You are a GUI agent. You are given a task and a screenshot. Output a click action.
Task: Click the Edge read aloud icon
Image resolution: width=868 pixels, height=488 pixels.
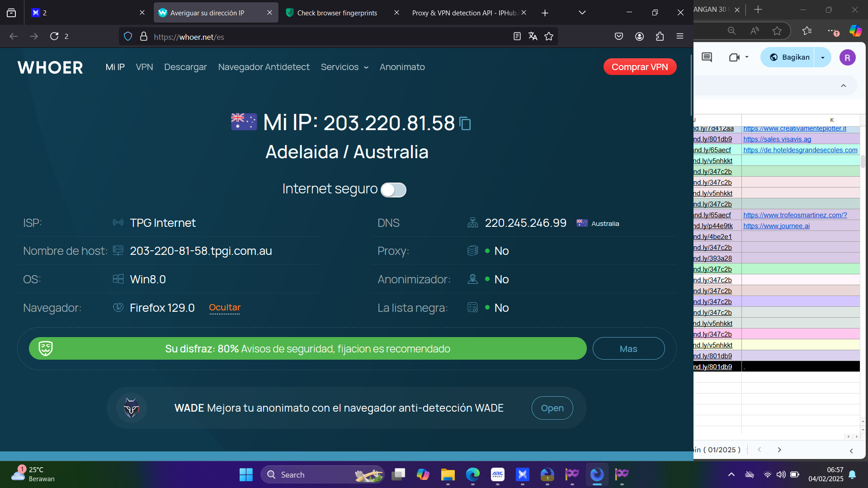[x=754, y=31]
